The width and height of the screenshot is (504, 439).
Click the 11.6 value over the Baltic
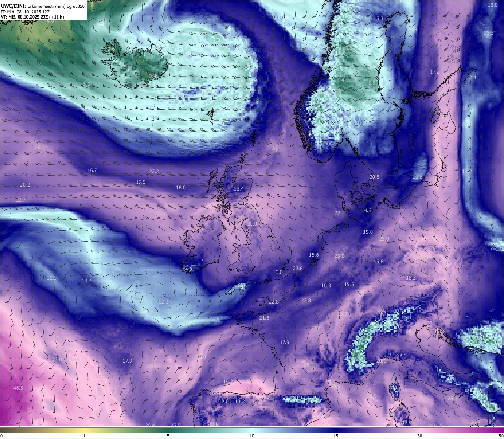click(x=417, y=177)
